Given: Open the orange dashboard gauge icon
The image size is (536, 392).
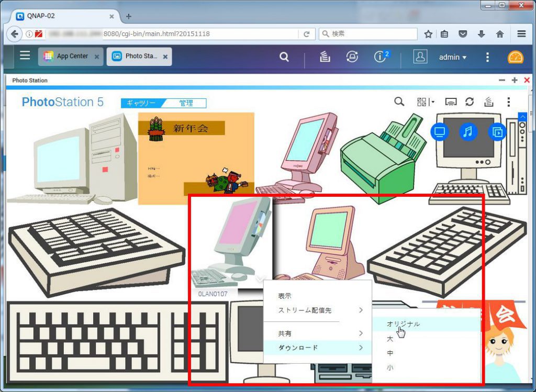Looking at the screenshot, I should (x=516, y=57).
